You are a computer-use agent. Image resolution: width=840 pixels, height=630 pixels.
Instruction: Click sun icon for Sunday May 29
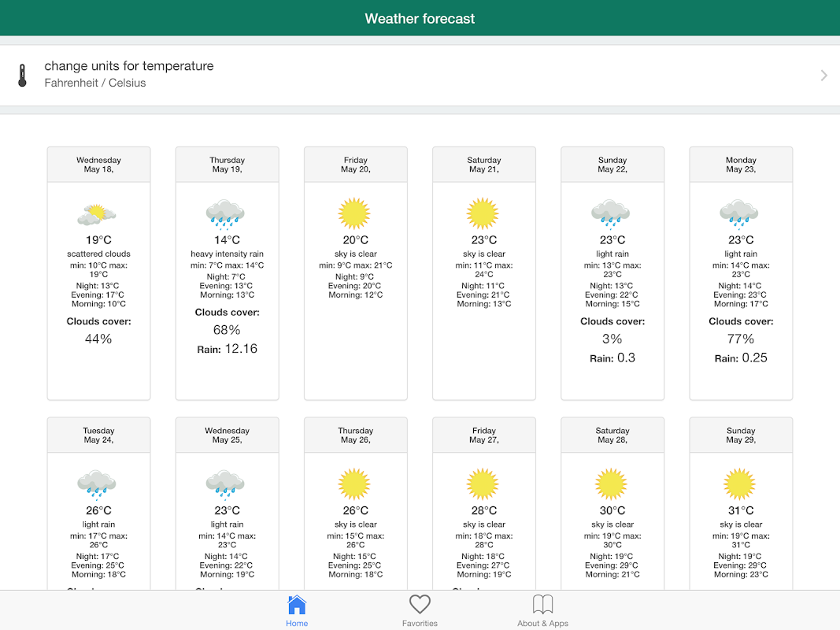[739, 484]
